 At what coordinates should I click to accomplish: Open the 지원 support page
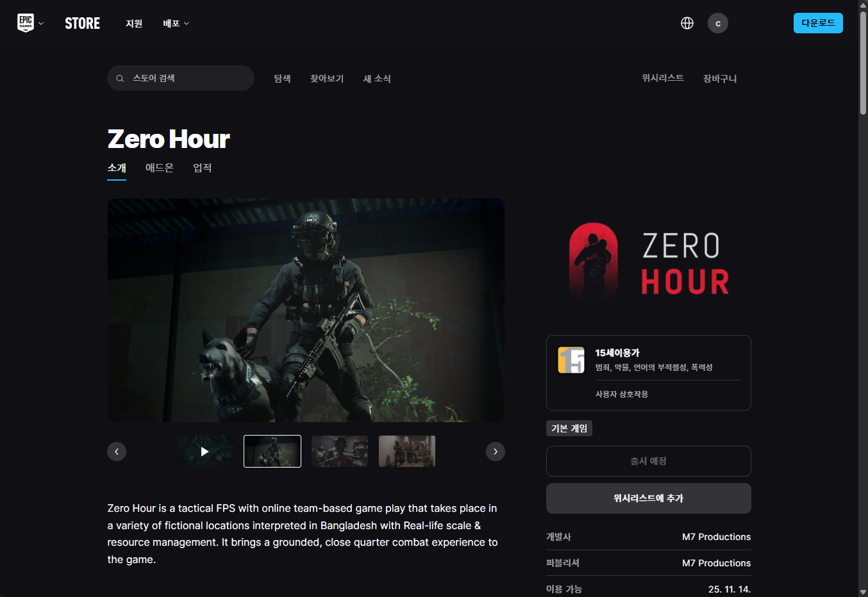tap(134, 24)
